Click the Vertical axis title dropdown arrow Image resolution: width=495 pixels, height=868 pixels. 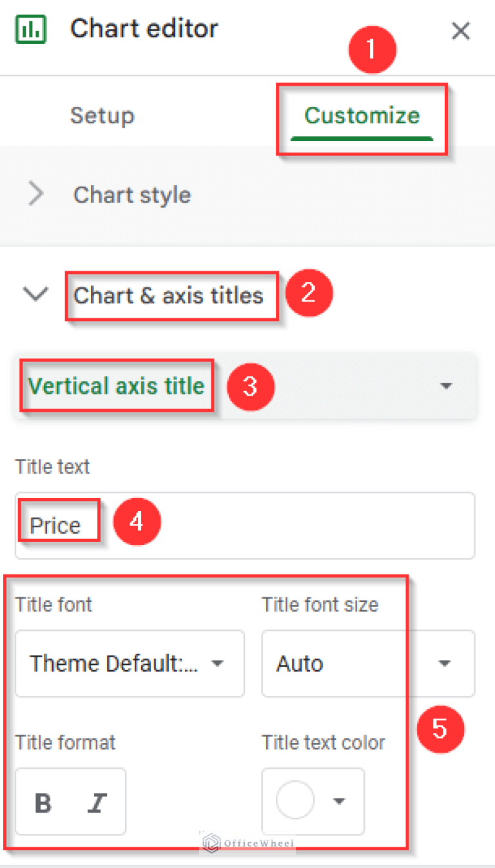(446, 386)
